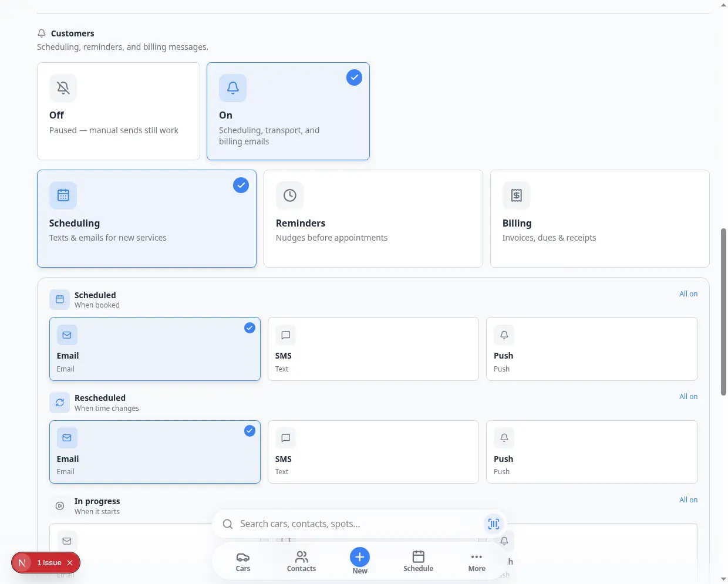The width and height of the screenshot is (728, 584).
Task: Select the Off option for customer notifications
Action: pos(119,112)
